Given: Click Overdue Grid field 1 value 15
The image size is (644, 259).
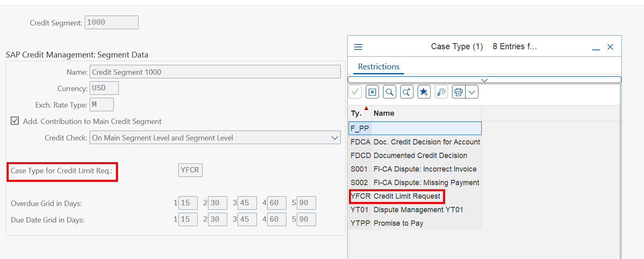Looking at the screenshot, I should click(x=188, y=203).
